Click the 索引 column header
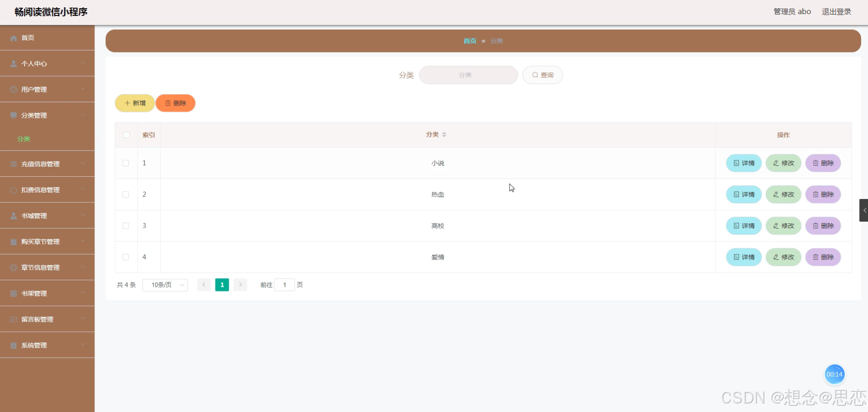The image size is (868, 412). (149, 135)
